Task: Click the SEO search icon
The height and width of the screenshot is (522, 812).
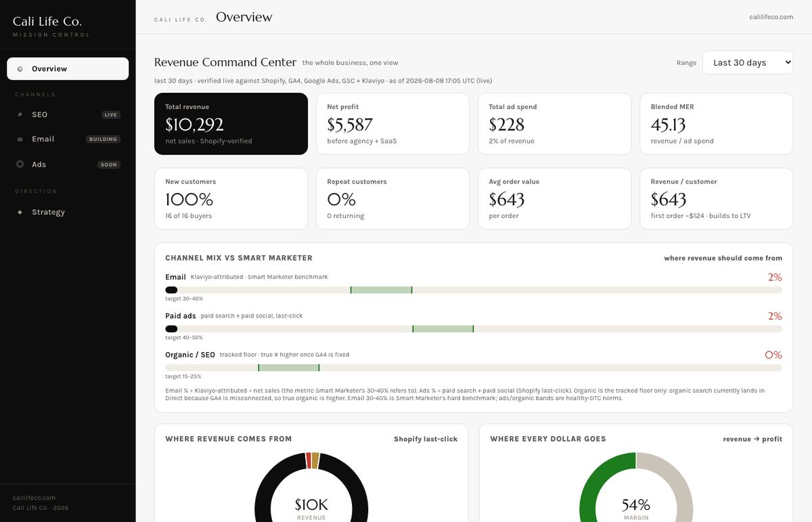Action: (x=20, y=115)
